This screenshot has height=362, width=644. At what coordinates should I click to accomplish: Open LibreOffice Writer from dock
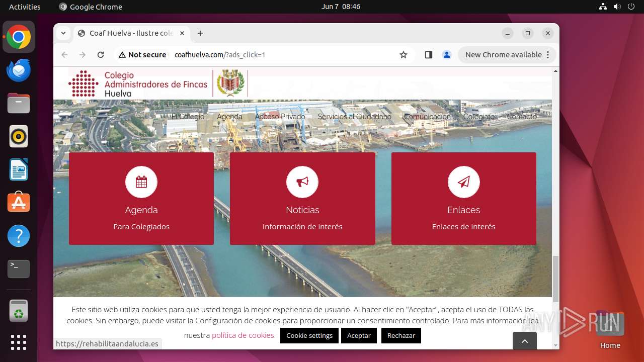click(19, 169)
